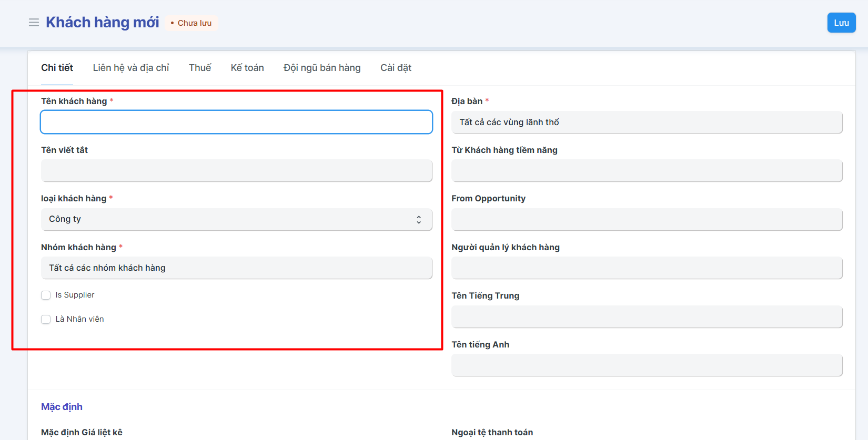Expand the loại khách hàng dropdown
Screen dimensions: 868x440
(236, 219)
